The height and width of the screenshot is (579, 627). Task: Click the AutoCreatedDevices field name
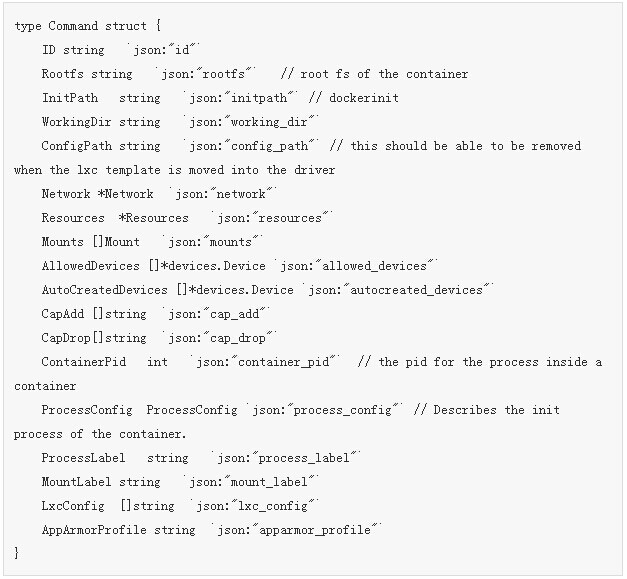click(104, 289)
